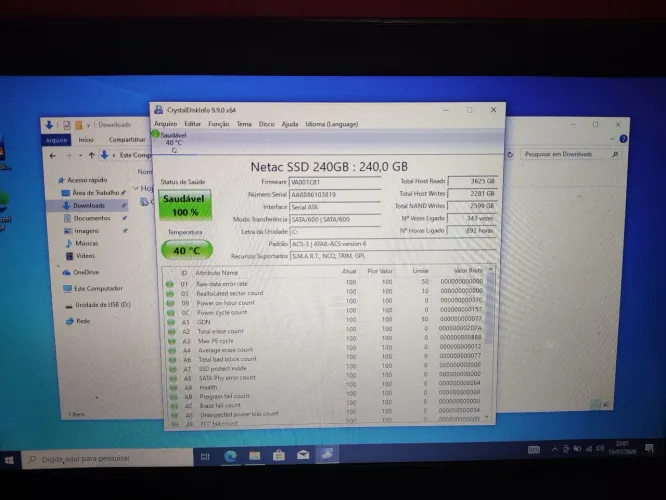Select OneDrive in Explorer sidebar

tap(86, 272)
